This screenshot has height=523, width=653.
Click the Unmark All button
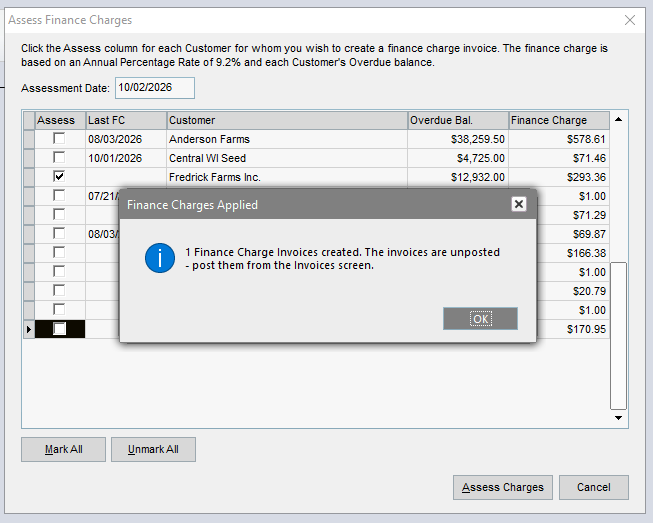(153, 449)
